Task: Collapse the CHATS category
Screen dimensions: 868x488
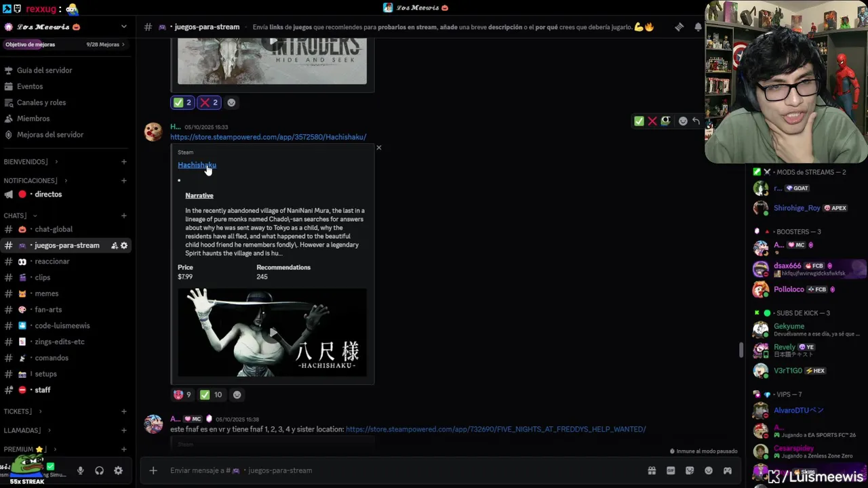Action: [19, 216]
